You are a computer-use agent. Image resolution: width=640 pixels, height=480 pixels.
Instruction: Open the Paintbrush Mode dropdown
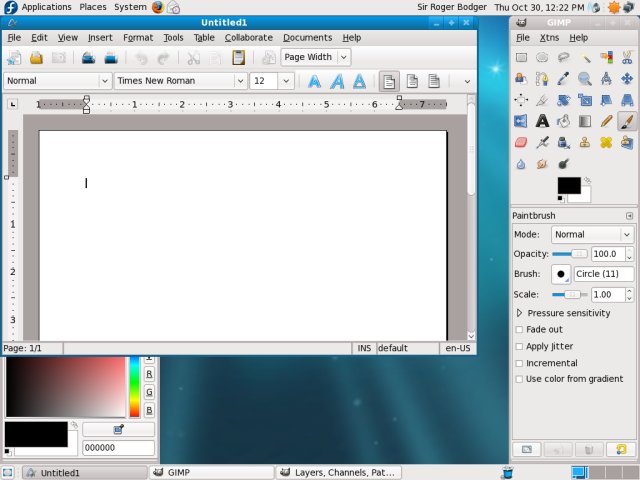pos(593,234)
